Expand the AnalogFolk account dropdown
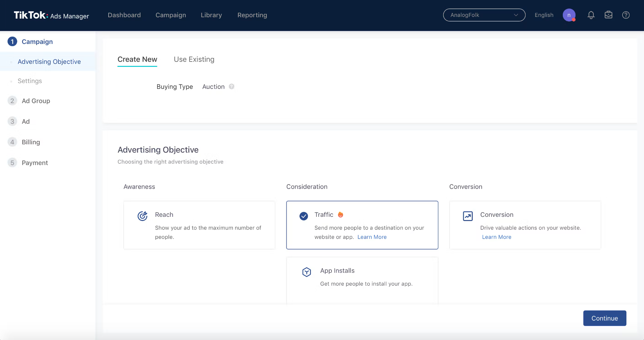The width and height of the screenshot is (644, 340). tap(484, 15)
